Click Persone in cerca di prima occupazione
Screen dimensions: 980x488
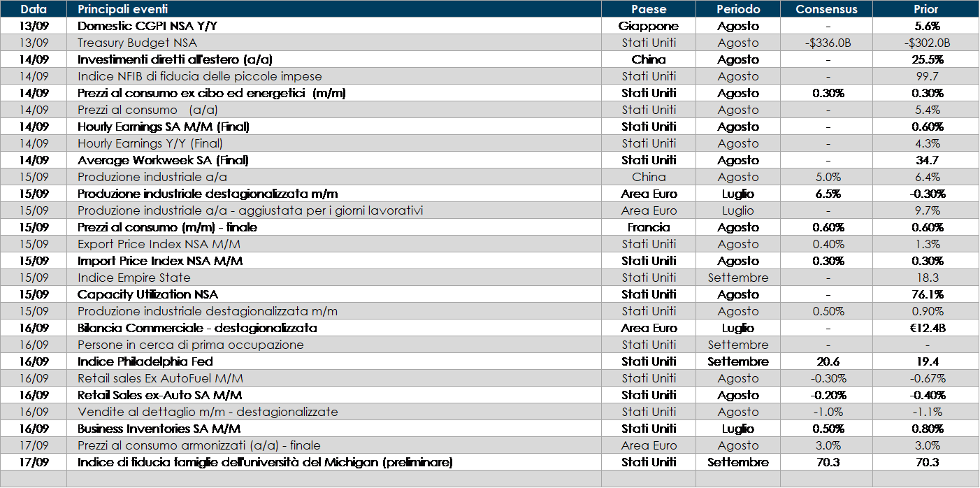[x=190, y=345]
